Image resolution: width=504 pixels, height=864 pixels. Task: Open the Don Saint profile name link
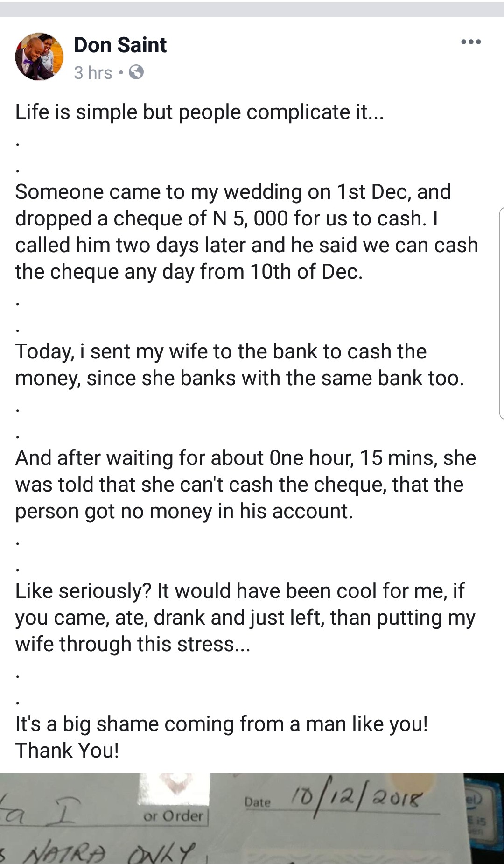click(120, 45)
